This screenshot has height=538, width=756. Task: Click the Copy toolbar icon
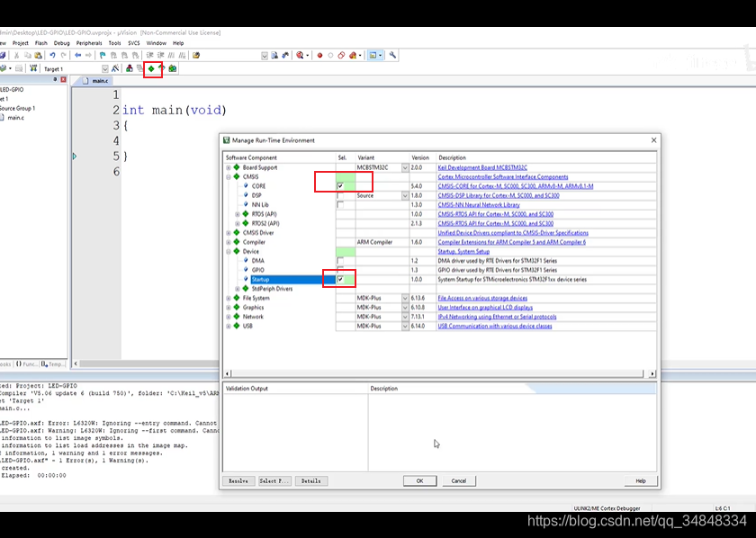(28, 56)
